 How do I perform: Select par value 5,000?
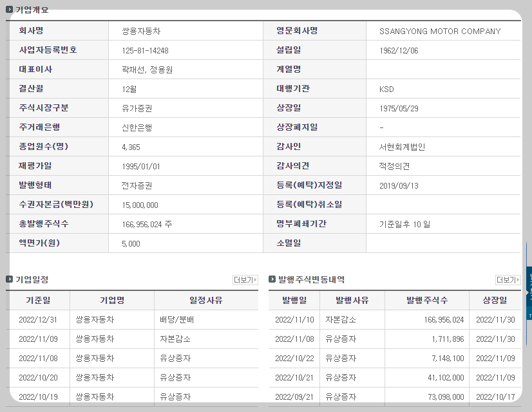coord(131,244)
